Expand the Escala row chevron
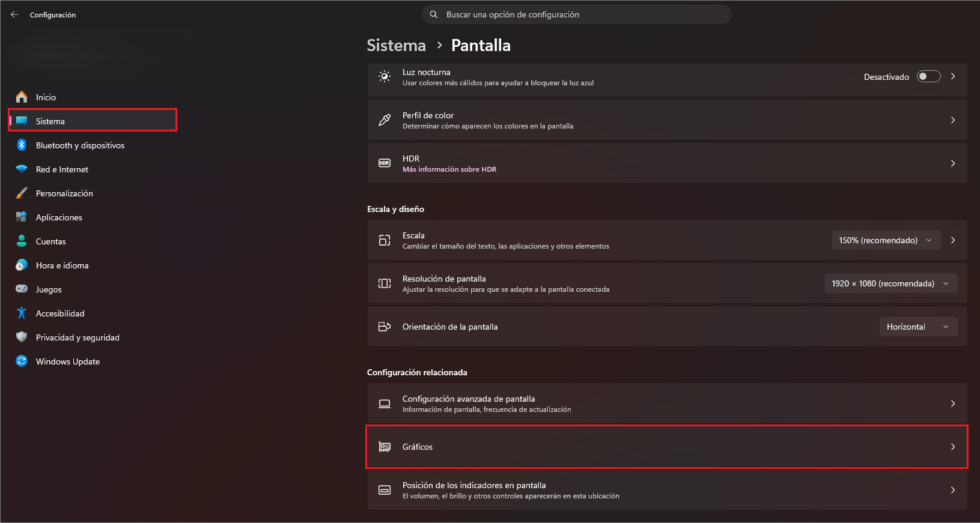This screenshot has width=980, height=523. coord(953,240)
